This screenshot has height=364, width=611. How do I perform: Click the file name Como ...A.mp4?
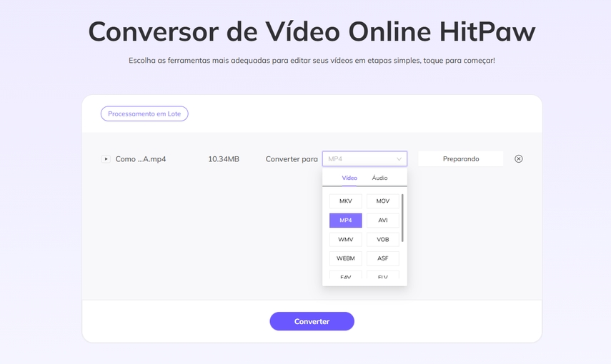click(x=141, y=159)
